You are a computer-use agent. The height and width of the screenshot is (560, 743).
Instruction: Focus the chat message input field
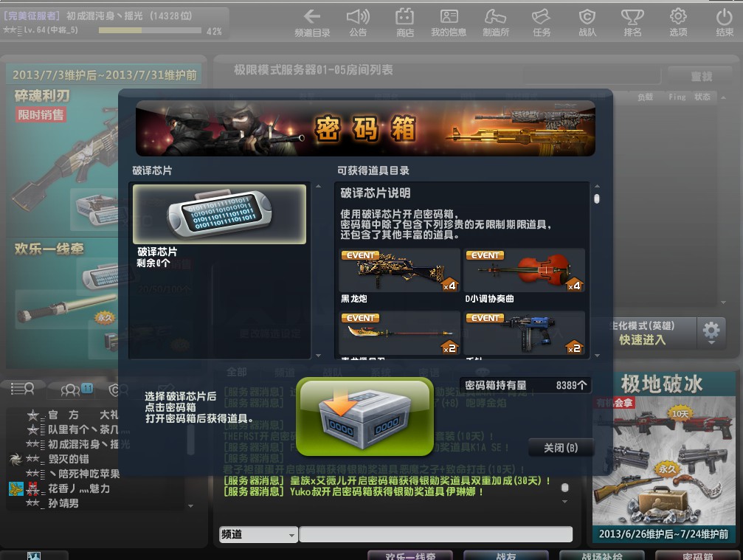coord(436,534)
